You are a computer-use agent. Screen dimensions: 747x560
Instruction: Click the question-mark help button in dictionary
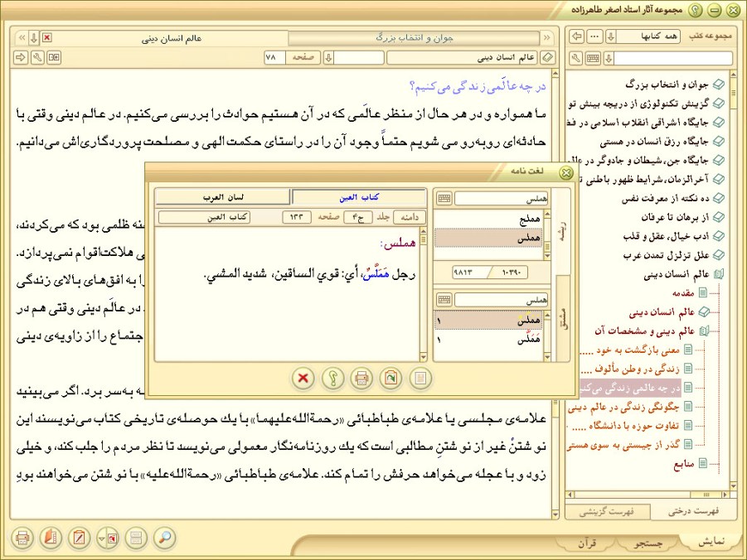coord(332,378)
